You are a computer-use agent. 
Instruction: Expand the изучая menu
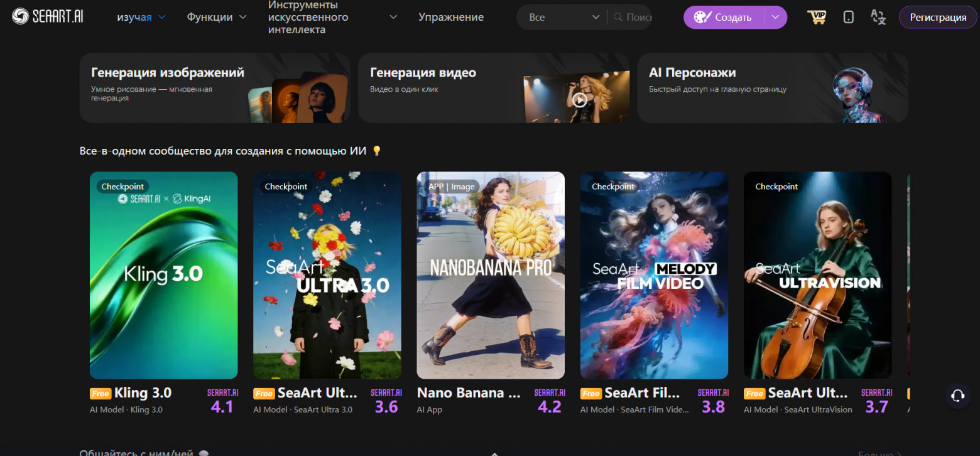[x=141, y=17]
